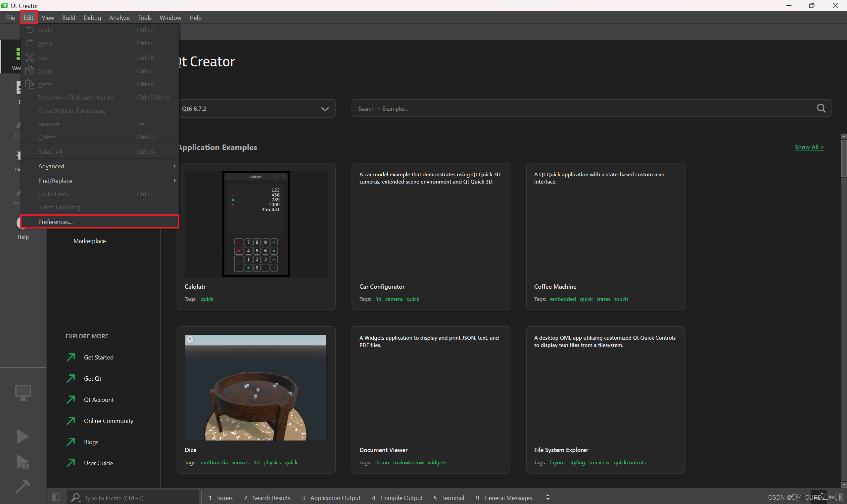Switch to Compile Output pane
The image size is (847, 504).
397,497
